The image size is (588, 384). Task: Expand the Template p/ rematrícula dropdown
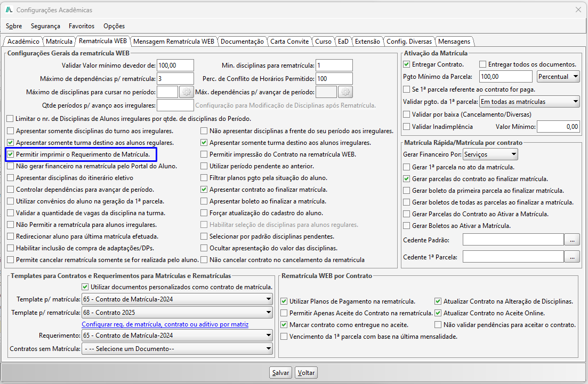(177, 313)
